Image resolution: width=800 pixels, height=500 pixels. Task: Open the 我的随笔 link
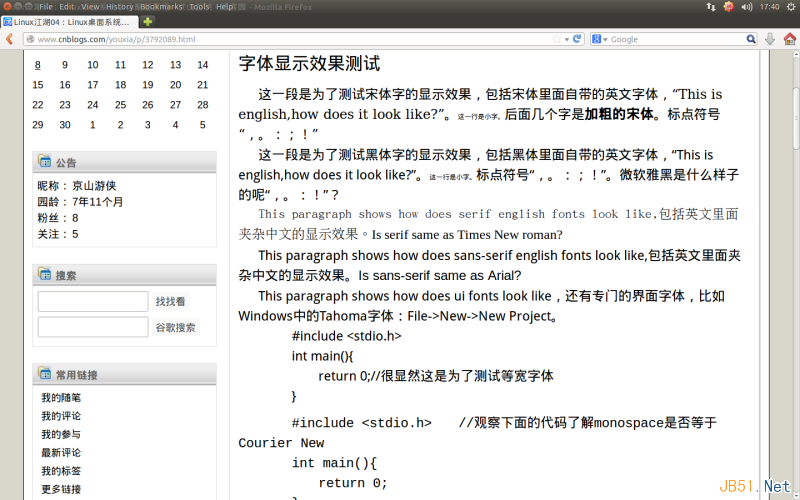[x=61, y=397]
